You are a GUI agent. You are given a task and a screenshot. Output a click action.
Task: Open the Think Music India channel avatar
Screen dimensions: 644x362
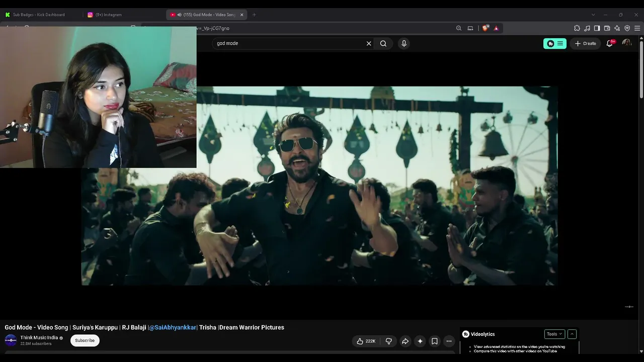point(11,340)
